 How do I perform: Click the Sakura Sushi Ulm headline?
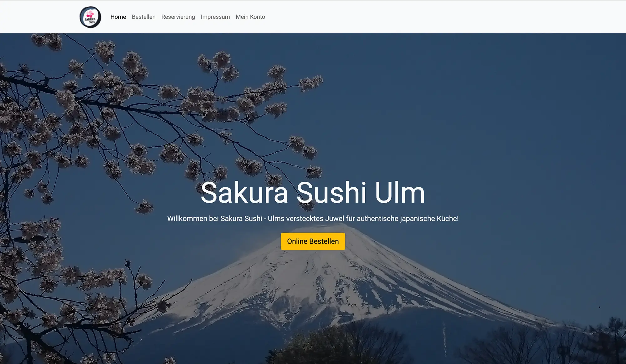pyautogui.click(x=313, y=193)
